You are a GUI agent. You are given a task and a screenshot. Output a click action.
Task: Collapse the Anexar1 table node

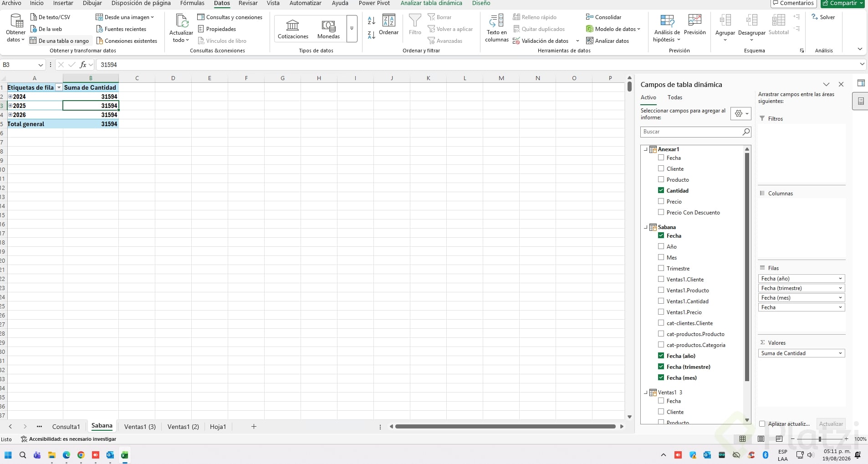pyautogui.click(x=645, y=149)
